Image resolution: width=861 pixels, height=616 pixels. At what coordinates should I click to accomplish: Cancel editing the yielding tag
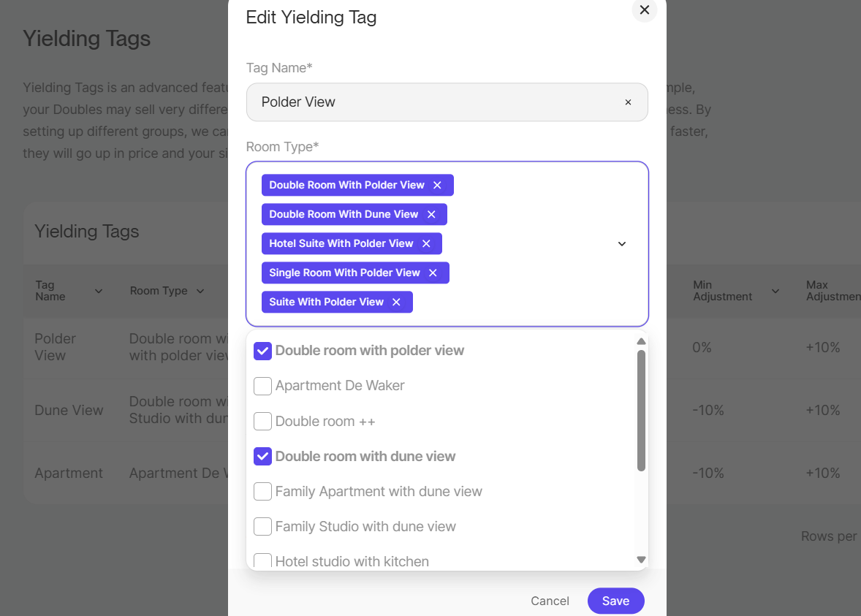tap(550, 601)
